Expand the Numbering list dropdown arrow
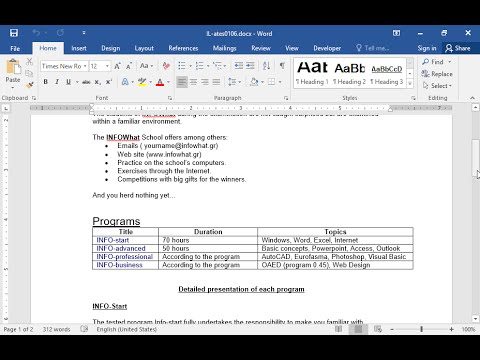This screenshot has height=360, width=480. [x=208, y=66]
